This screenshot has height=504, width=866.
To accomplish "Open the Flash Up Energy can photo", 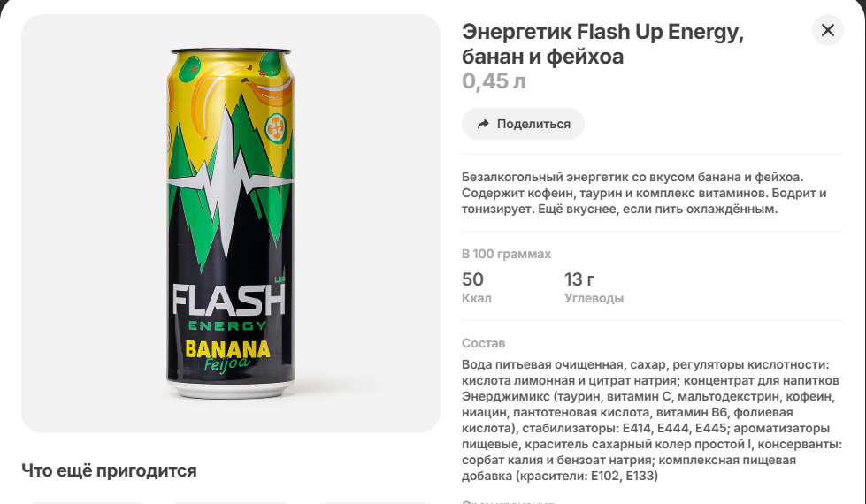I will point(231,224).
